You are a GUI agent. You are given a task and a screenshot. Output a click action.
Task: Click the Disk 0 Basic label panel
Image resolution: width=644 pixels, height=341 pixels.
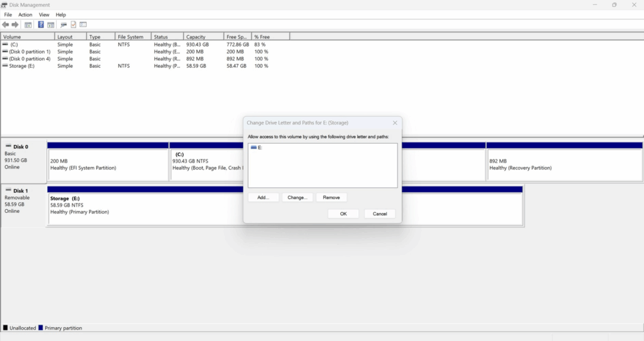click(23, 161)
